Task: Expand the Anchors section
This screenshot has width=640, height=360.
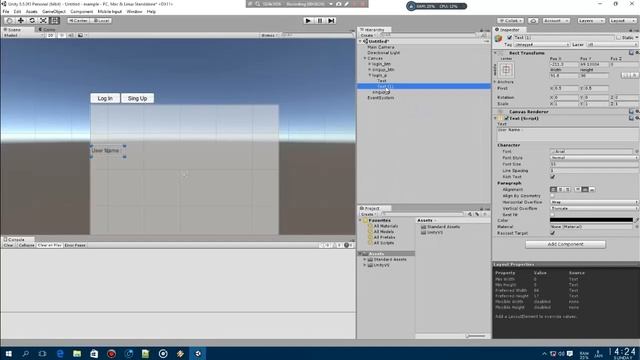Action: 496,82
